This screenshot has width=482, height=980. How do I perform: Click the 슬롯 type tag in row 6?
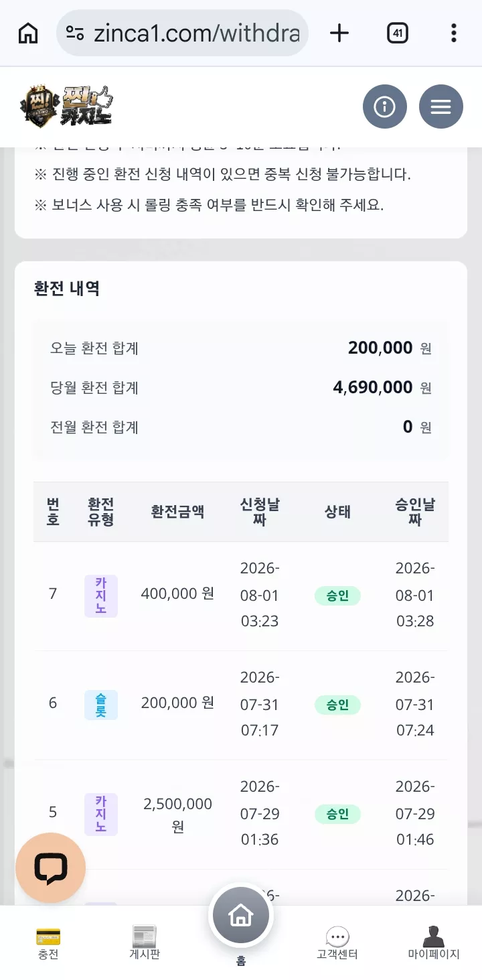101,705
